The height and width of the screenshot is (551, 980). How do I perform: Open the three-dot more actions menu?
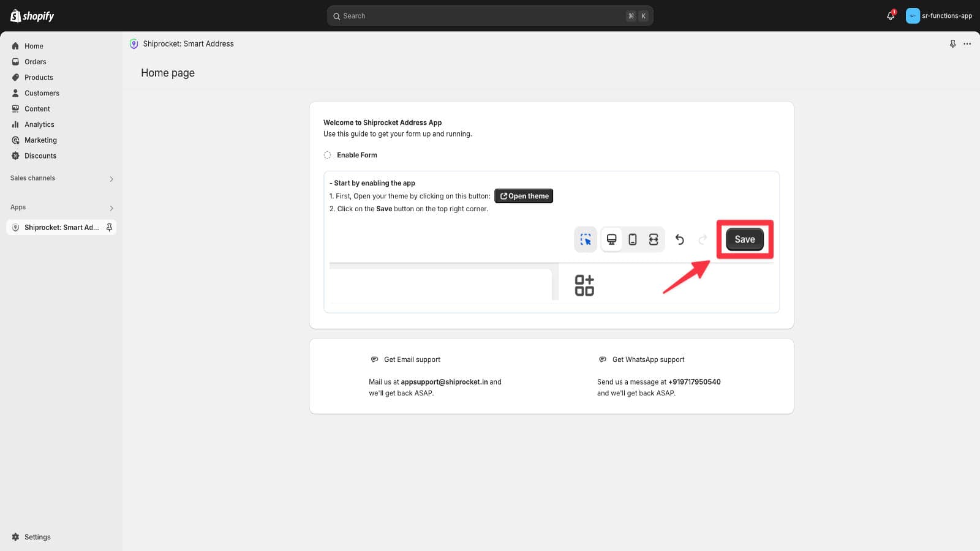click(x=967, y=44)
